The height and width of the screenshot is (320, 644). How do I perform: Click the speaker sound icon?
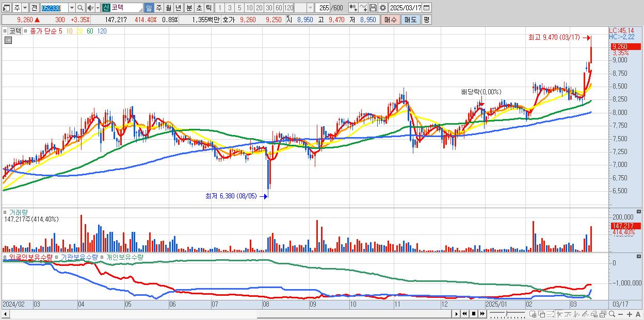point(90,8)
